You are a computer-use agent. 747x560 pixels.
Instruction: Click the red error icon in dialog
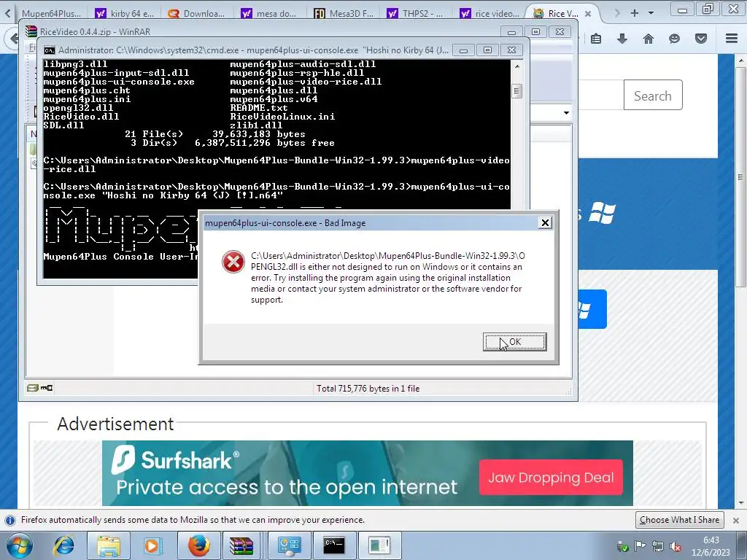pos(233,262)
